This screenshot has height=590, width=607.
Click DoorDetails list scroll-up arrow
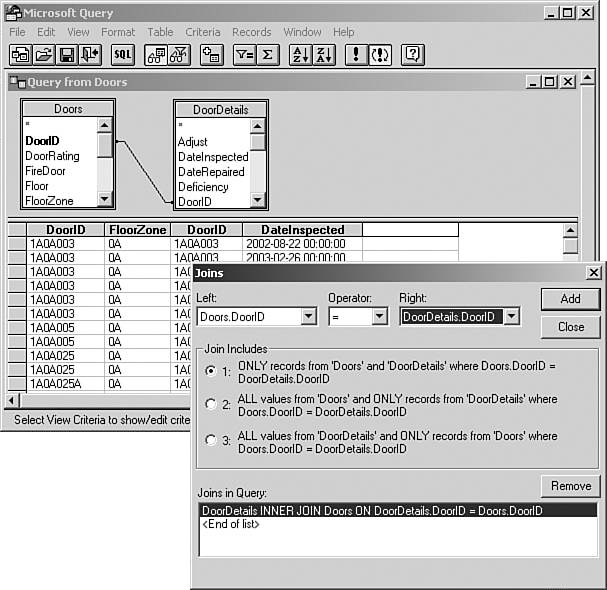[x=257, y=126]
